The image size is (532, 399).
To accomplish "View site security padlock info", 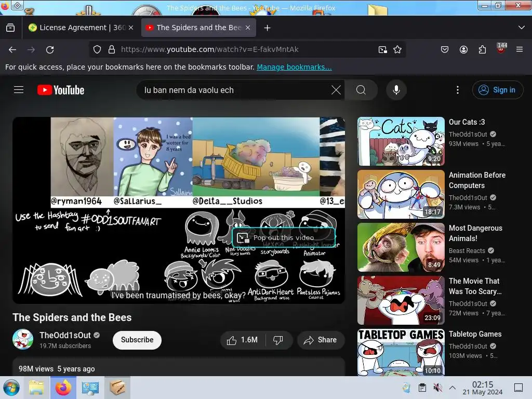I will click(112, 49).
